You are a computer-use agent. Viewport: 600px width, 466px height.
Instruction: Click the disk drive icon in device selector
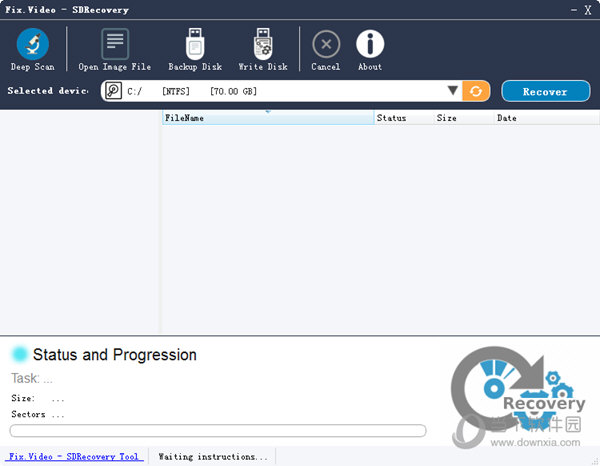113,91
